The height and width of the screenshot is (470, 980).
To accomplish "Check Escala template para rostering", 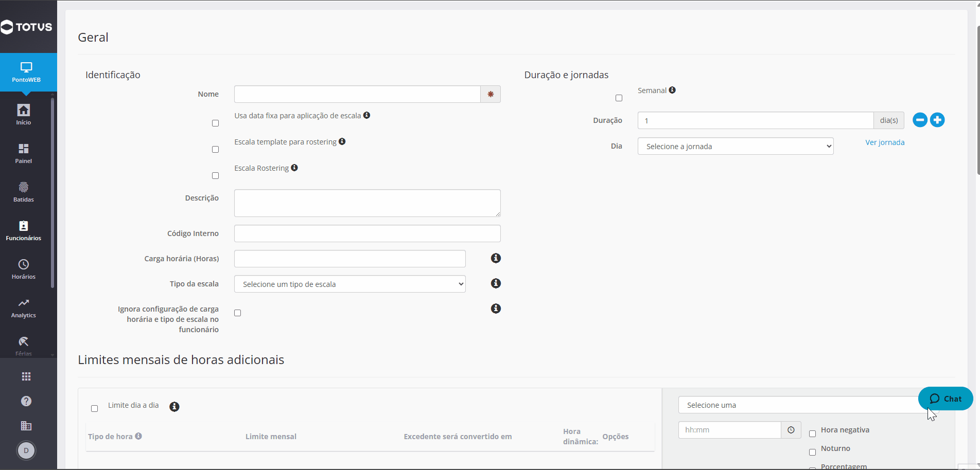I will pyautogui.click(x=215, y=150).
